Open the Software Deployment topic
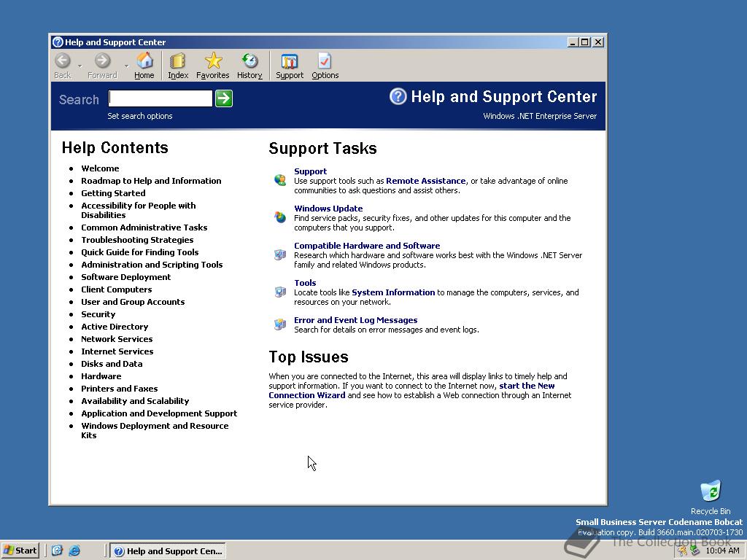Image resolution: width=747 pixels, height=560 pixels. (125, 276)
